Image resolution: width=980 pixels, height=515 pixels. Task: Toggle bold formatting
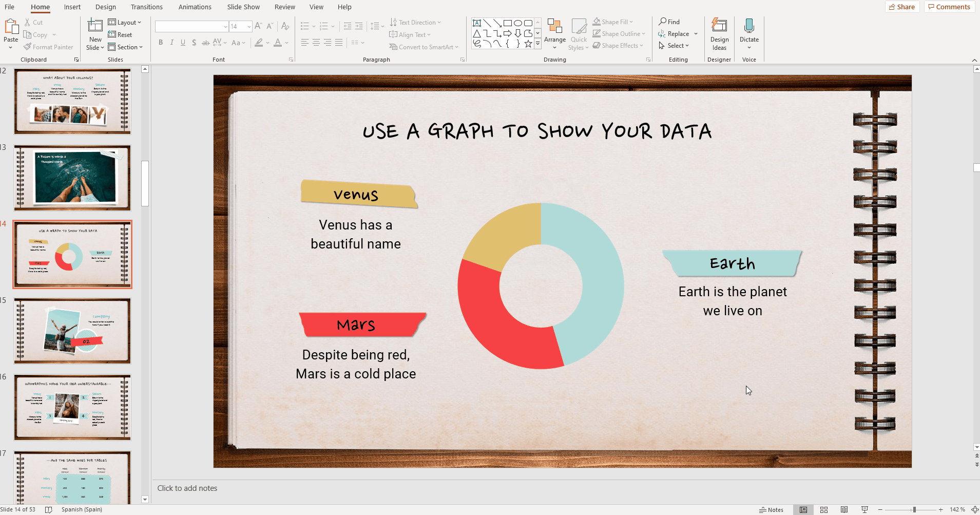point(161,43)
